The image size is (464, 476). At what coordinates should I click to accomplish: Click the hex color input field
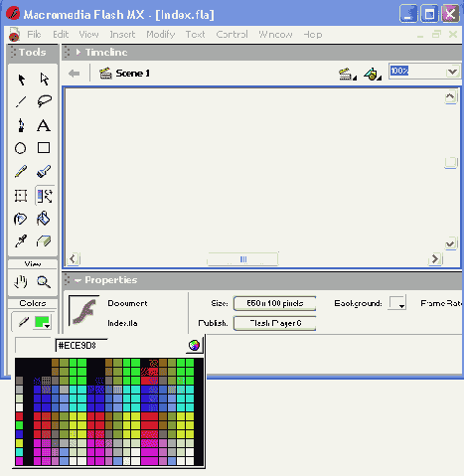81,346
